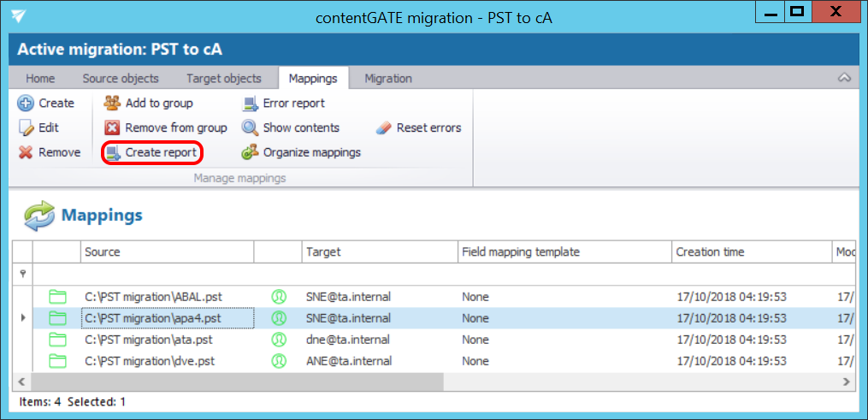
Task: Click the Edit mapping pencil icon
Action: click(26, 128)
